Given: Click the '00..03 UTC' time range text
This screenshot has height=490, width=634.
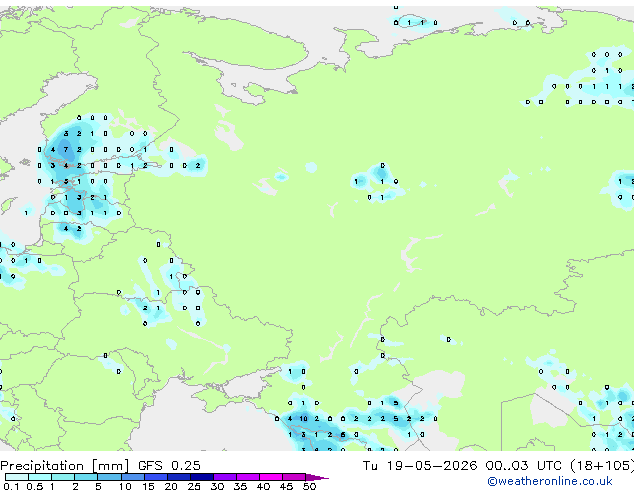Looking at the screenshot, I should pyautogui.click(x=524, y=465).
